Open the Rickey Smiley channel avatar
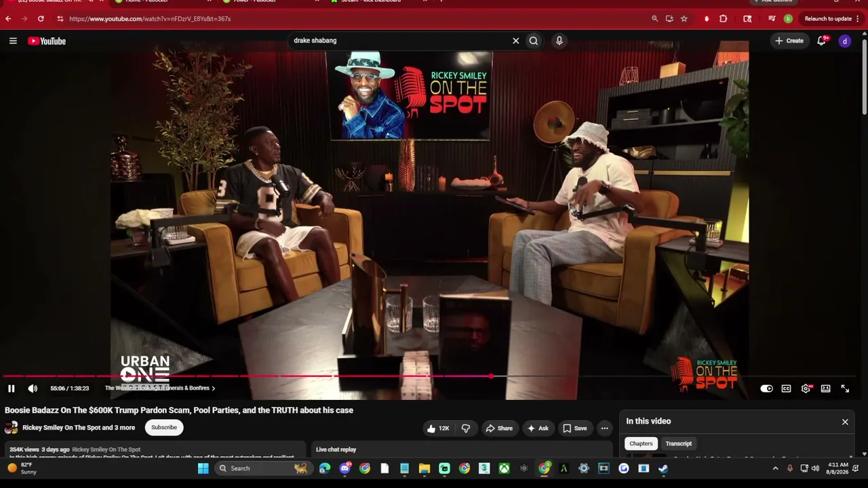Viewport: 868px width, 488px height. pos(12,428)
